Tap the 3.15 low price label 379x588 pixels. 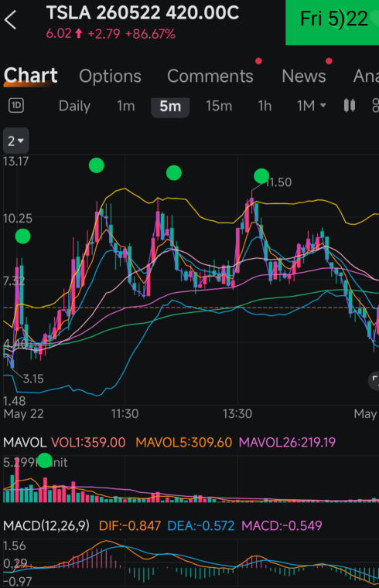(x=33, y=379)
